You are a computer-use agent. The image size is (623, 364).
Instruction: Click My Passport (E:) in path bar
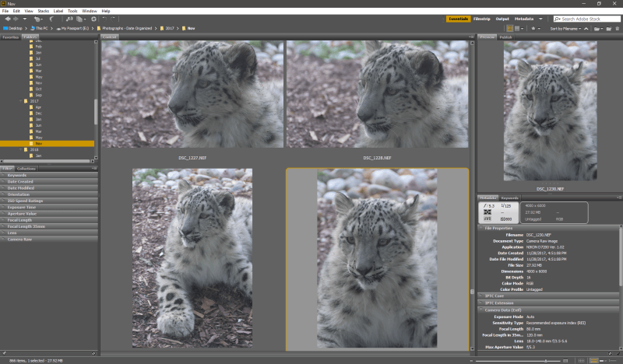click(72, 29)
